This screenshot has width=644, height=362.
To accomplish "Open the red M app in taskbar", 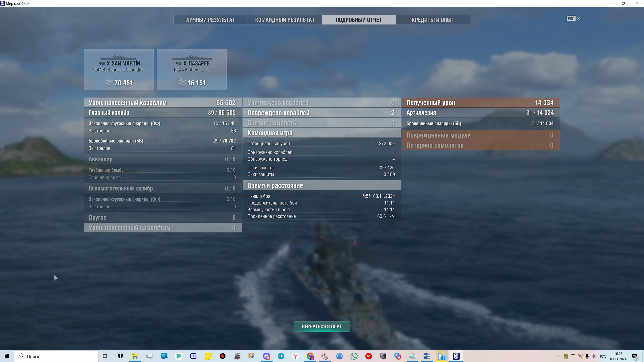I will [368, 356].
